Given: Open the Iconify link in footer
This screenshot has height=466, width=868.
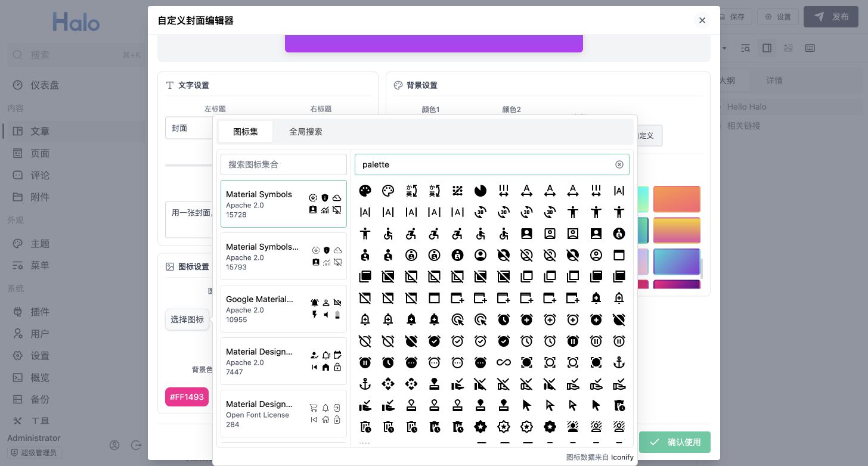Looking at the screenshot, I should 622,457.
